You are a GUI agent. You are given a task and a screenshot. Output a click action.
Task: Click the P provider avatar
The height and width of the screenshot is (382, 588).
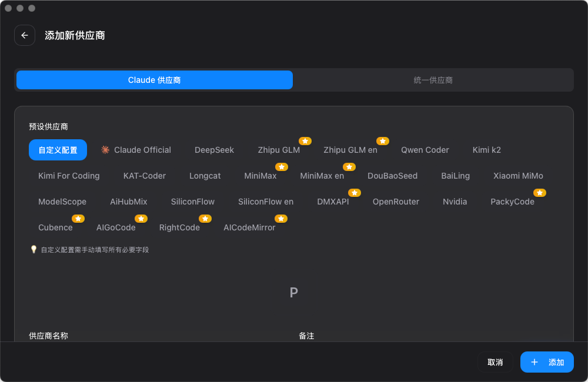point(293,293)
